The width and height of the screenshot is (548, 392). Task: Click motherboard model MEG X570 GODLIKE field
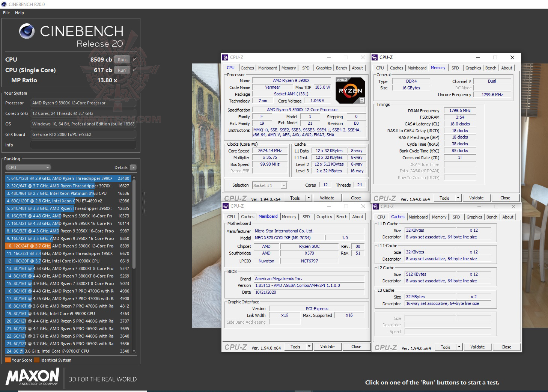tap(288, 238)
